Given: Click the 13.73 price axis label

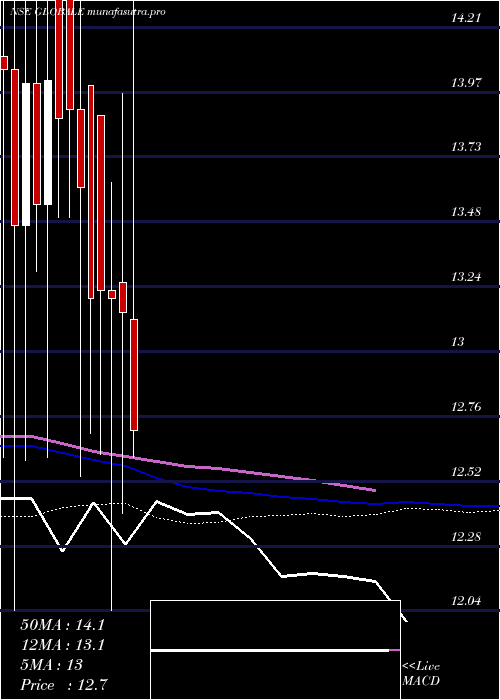Looking at the screenshot, I should 466,147.
